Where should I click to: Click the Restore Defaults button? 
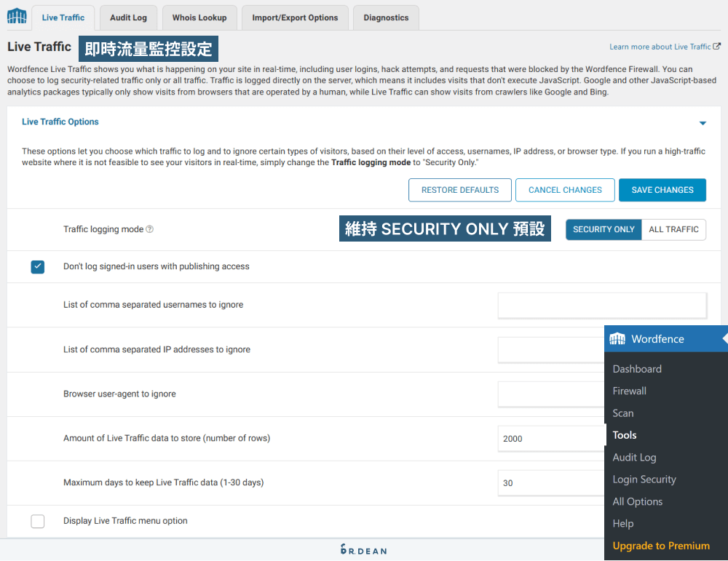tap(459, 190)
